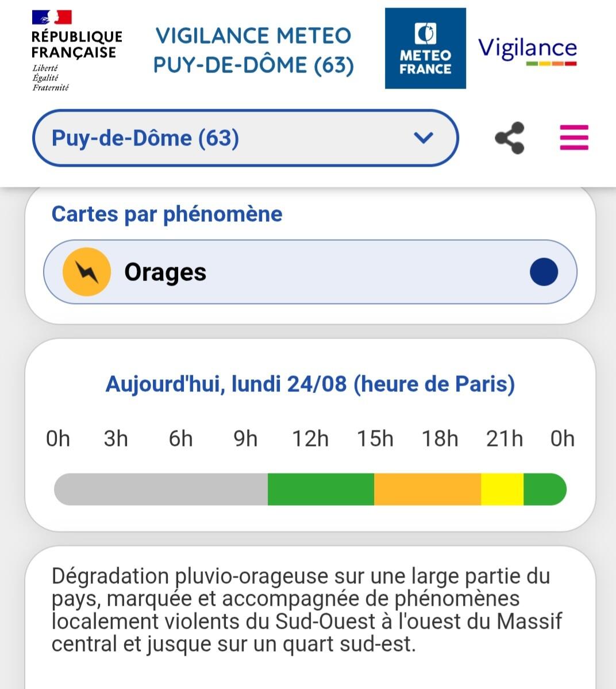Click the Aujourd'hui lundi 24/08 heading
The width and height of the screenshot is (616, 689).
[310, 384]
